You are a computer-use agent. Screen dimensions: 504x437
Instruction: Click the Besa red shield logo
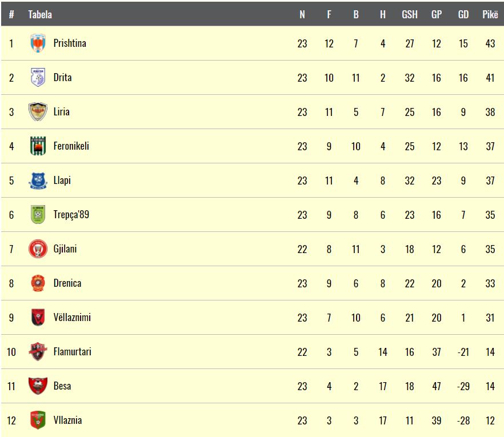point(38,386)
